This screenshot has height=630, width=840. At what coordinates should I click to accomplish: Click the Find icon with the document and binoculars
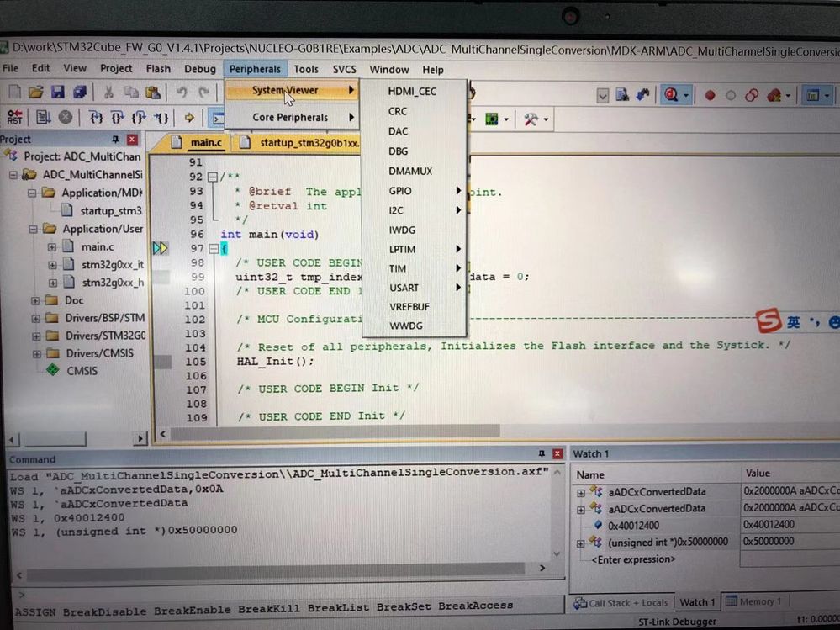622,95
